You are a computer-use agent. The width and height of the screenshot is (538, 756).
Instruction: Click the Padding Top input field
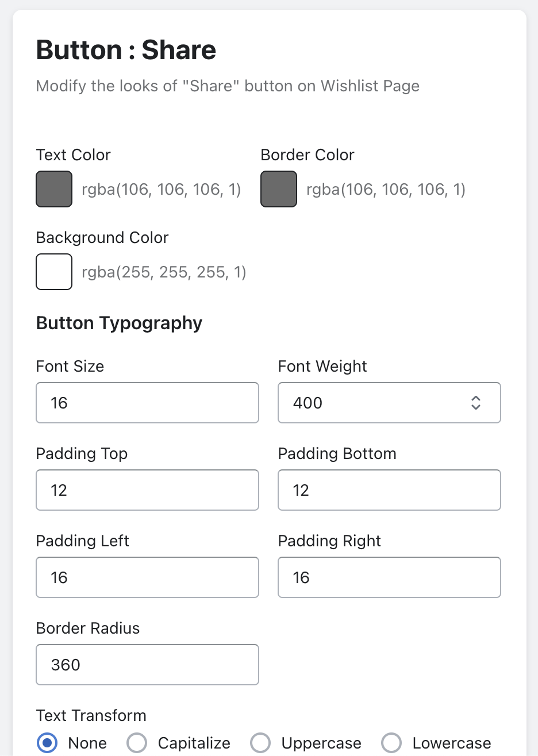pos(147,490)
